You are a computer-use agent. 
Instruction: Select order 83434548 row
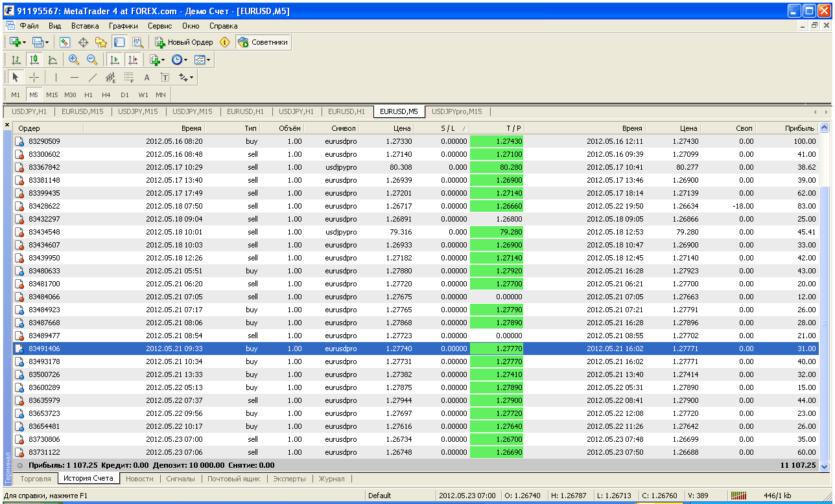click(415, 232)
